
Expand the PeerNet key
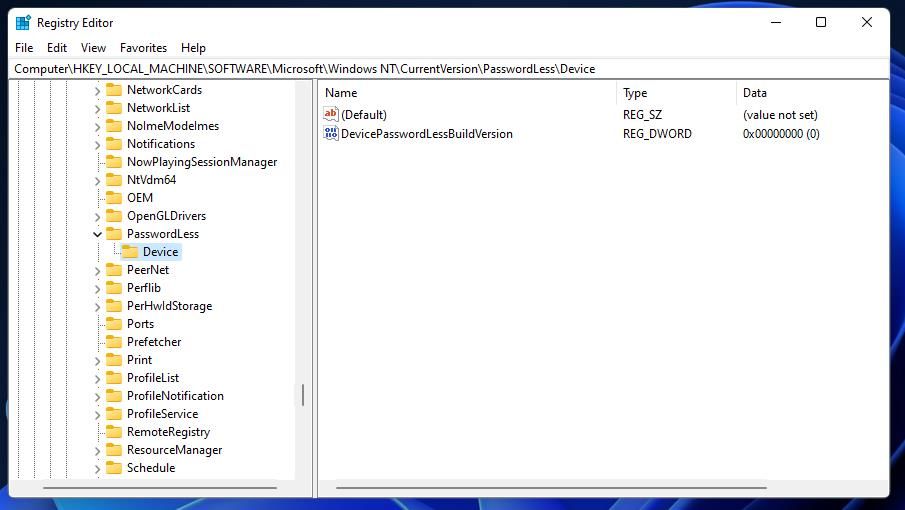98,271
